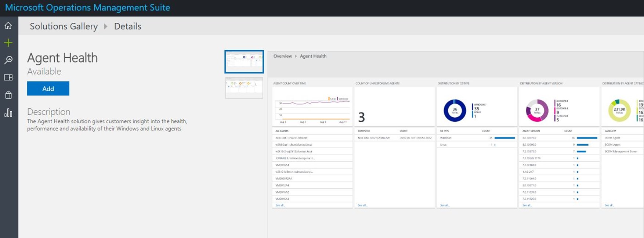
Task: Click Overview in the preview breadcrumb
Action: pos(283,56)
